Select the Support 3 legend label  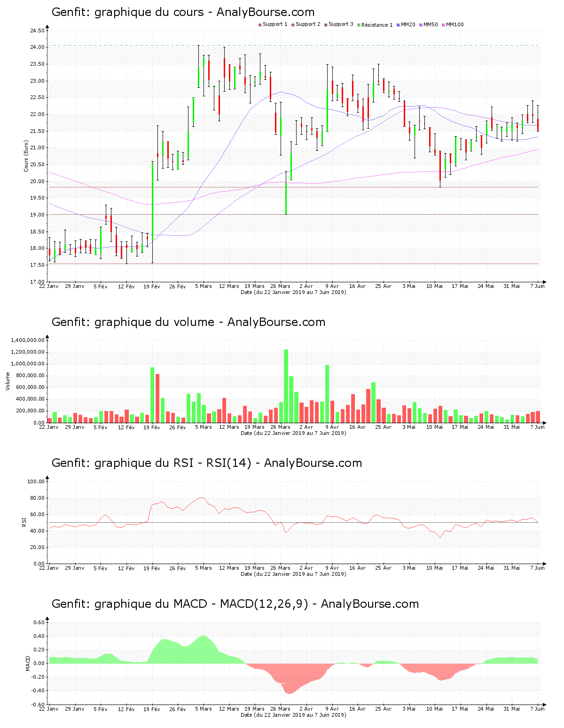[341, 24]
